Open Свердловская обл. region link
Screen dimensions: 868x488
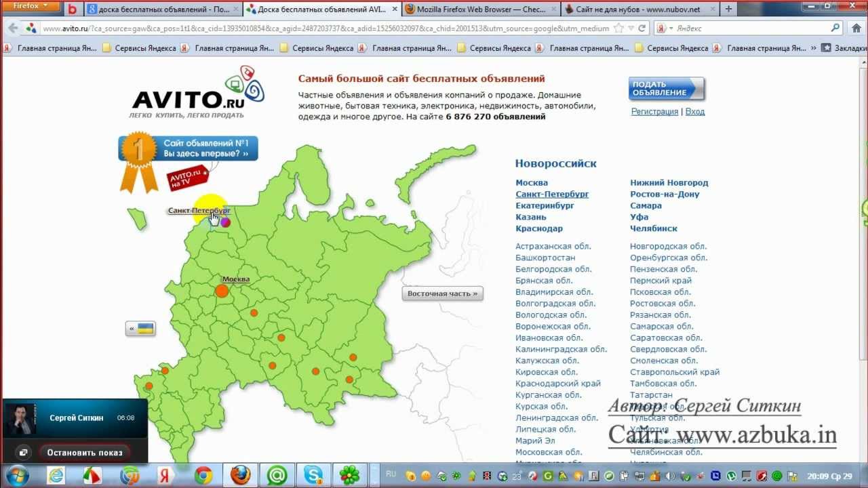click(668, 350)
